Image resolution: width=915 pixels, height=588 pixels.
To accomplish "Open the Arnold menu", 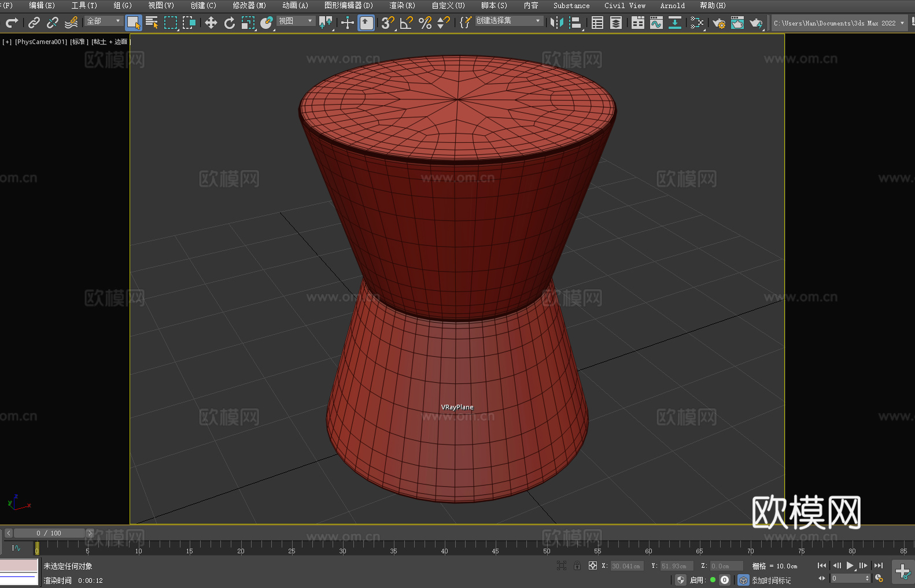I will tap(672, 5).
